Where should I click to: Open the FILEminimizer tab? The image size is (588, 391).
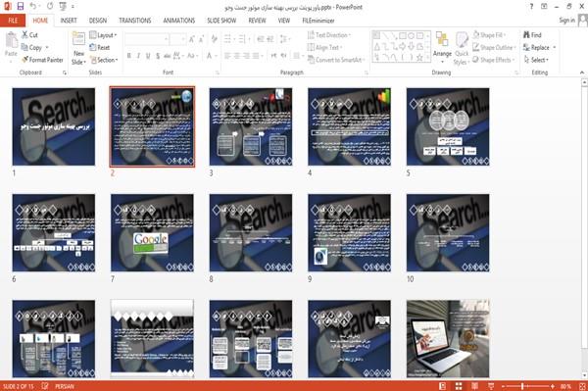click(318, 21)
